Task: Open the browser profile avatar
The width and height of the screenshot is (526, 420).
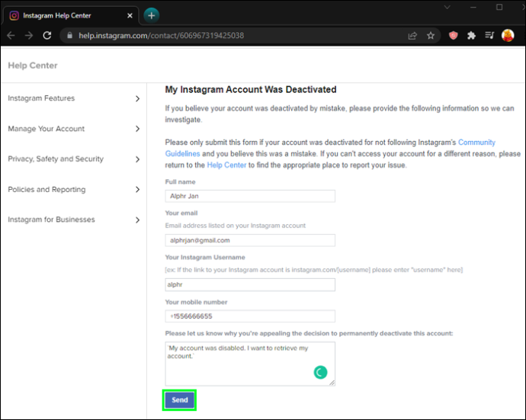Action: (508, 36)
